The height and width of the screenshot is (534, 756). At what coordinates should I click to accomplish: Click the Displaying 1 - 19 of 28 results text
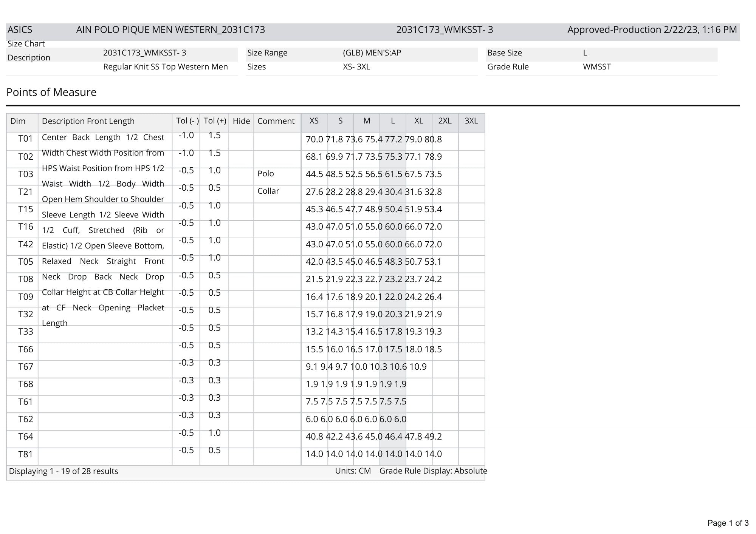pyautogui.click(x=64, y=471)
